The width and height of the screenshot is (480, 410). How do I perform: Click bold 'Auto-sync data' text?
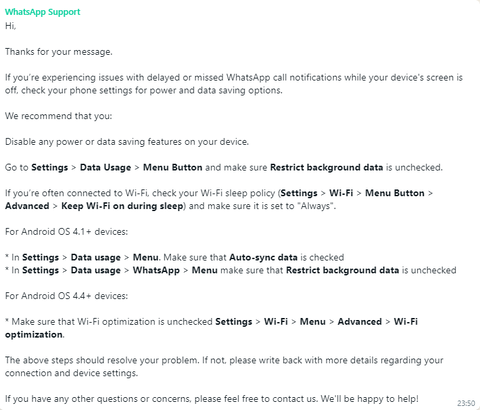tap(263, 257)
